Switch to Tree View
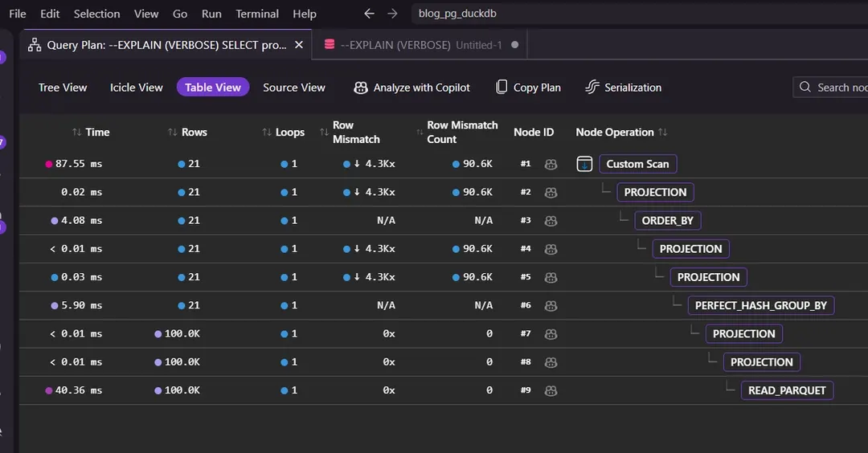Image resolution: width=868 pixels, height=453 pixels. coord(63,88)
